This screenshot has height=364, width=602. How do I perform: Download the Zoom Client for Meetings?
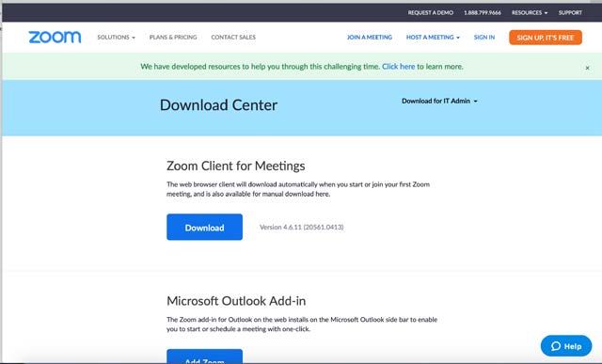click(204, 227)
